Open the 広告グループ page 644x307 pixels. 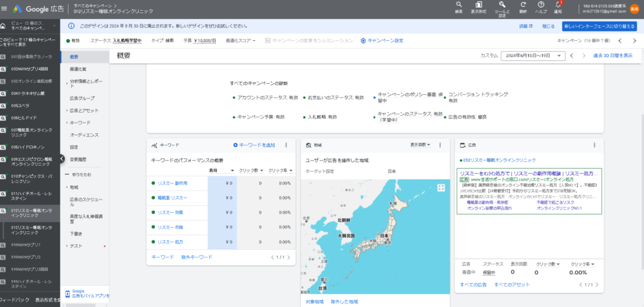click(82, 98)
